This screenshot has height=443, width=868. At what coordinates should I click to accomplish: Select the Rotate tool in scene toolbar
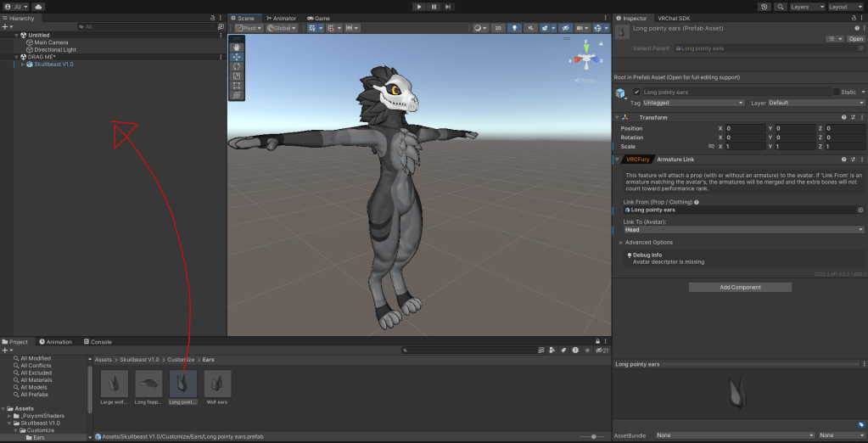tap(237, 66)
